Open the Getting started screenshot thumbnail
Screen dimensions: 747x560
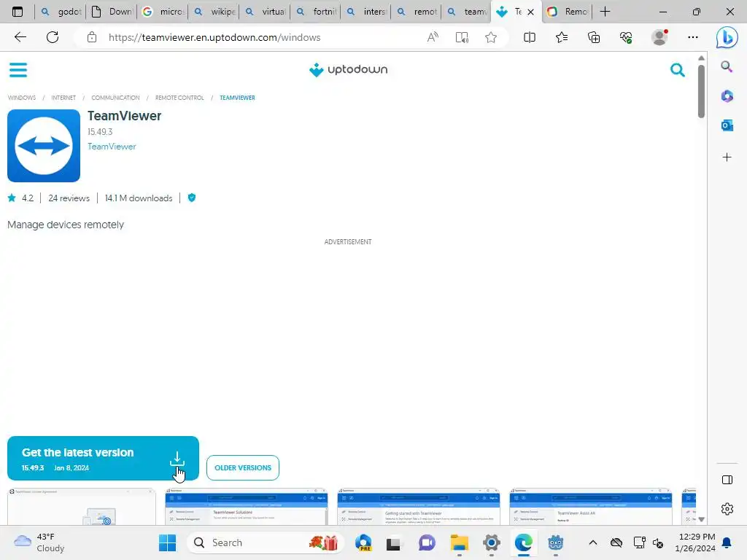tap(419, 507)
